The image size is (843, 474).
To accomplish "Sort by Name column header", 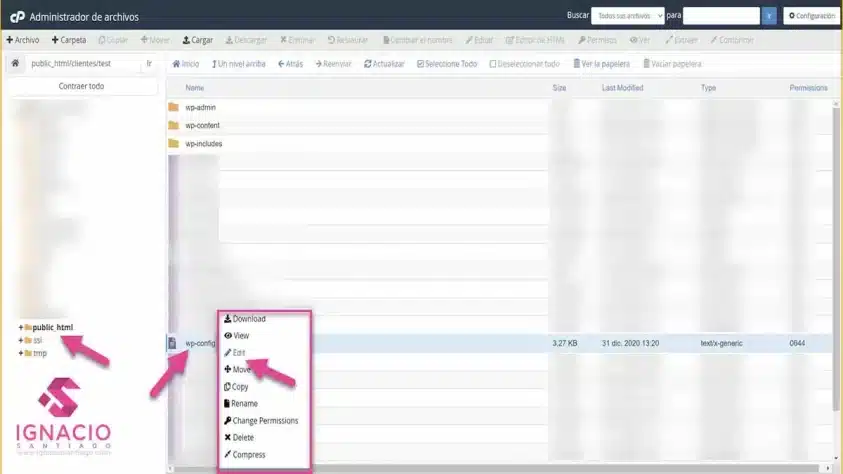I will (195, 88).
